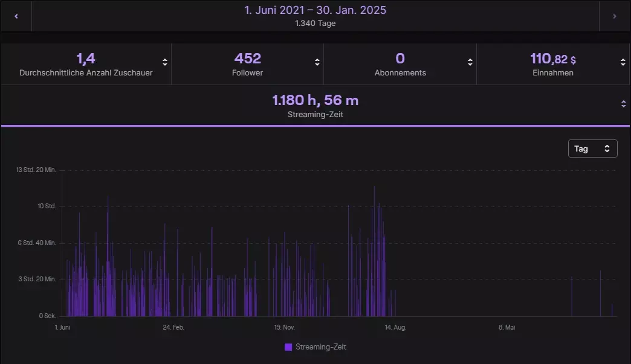Navigate to the previous date range
631x364 pixels.
point(16,16)
